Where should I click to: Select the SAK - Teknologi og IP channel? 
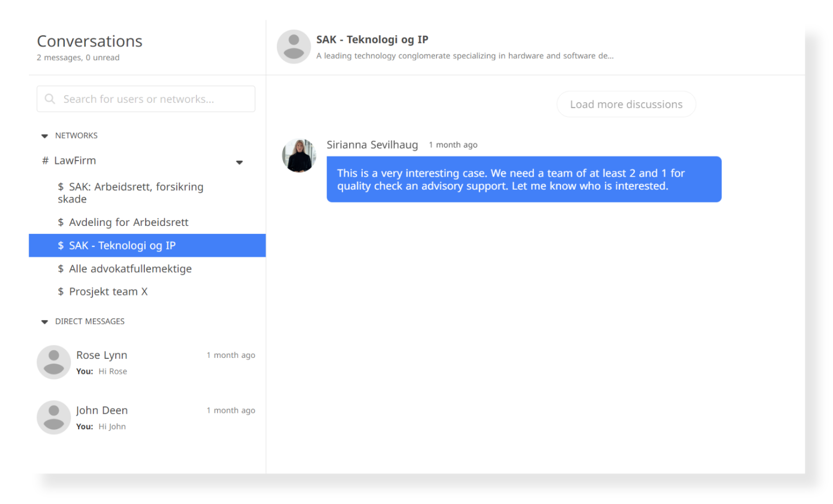tap(147, 245)
